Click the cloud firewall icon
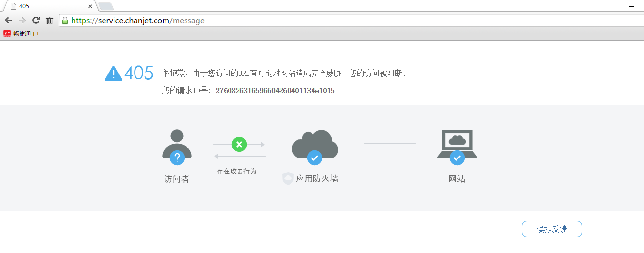Screen dimensions: 644x253 pyautogui.click(x=315, y=144)
